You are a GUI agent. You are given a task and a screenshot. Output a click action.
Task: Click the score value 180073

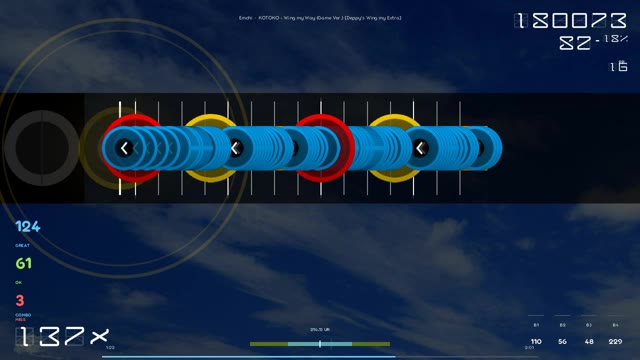570,20
